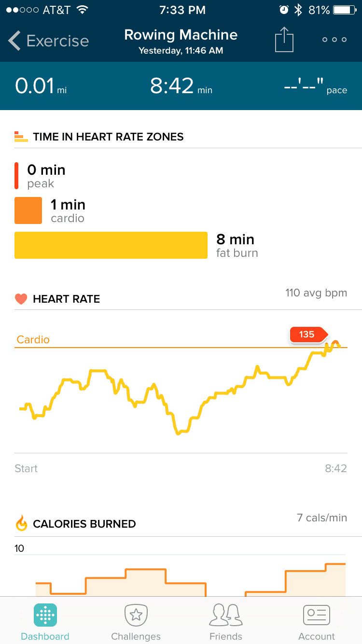Tap the Rowing Machine title

click(181, 35)
